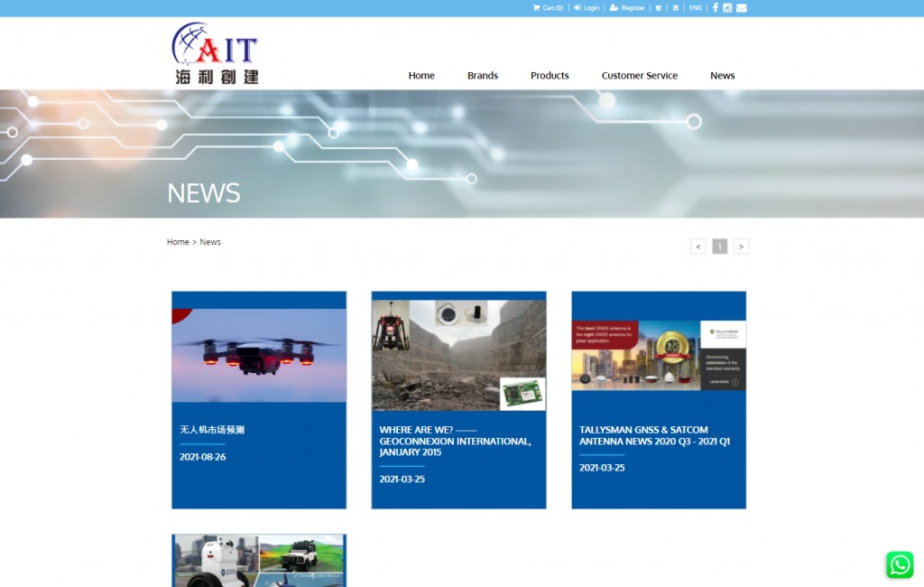Viewport: 924px width, 587px height.
Task: Go to Home menu item
Action: pos(421,76)
